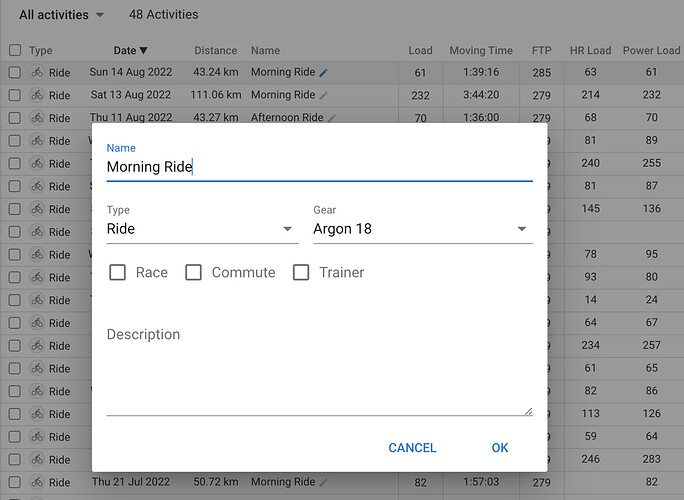This screenshot has height=500, width=684.
Task: Click the 48 Activities count text
Action: [x=163, y=14]
